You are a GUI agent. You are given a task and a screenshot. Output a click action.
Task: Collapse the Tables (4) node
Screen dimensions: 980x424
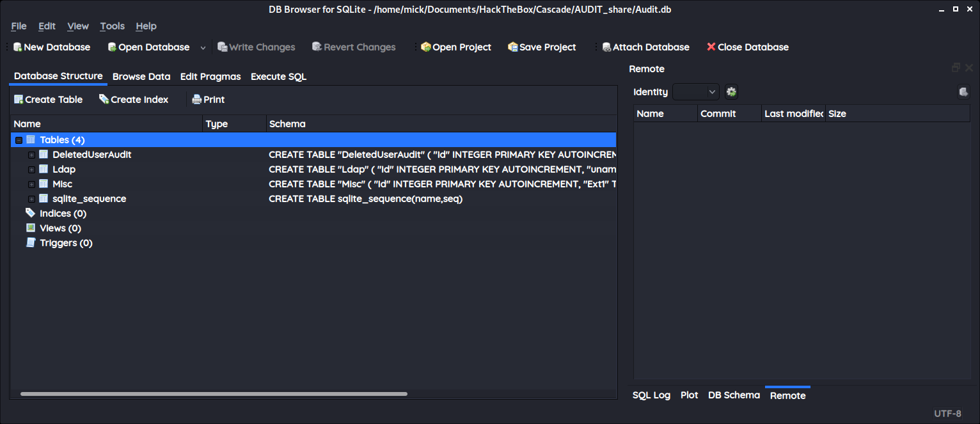click(x=19, y=139)
